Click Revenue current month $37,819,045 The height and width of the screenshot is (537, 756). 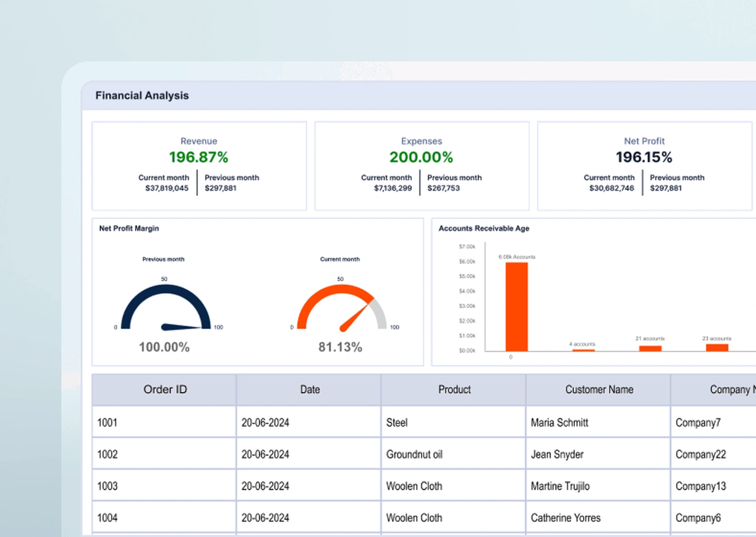166,188
